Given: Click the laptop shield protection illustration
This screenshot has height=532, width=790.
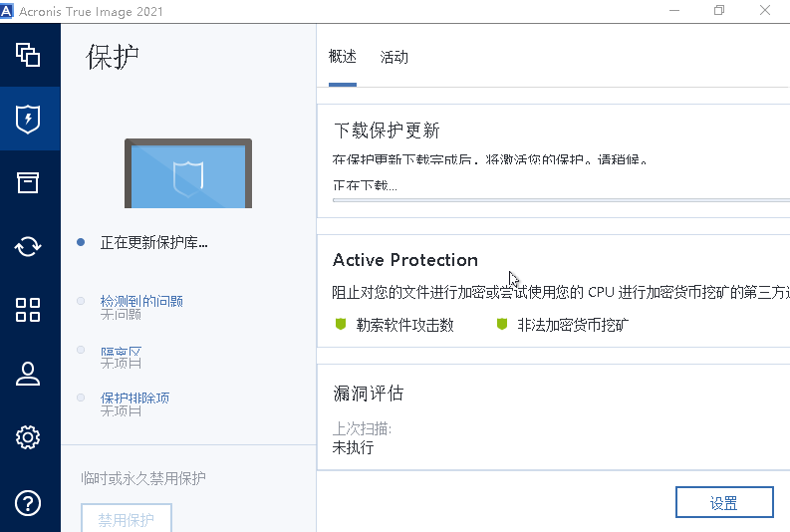Looking at the screenshot, I should coord(188,173).
